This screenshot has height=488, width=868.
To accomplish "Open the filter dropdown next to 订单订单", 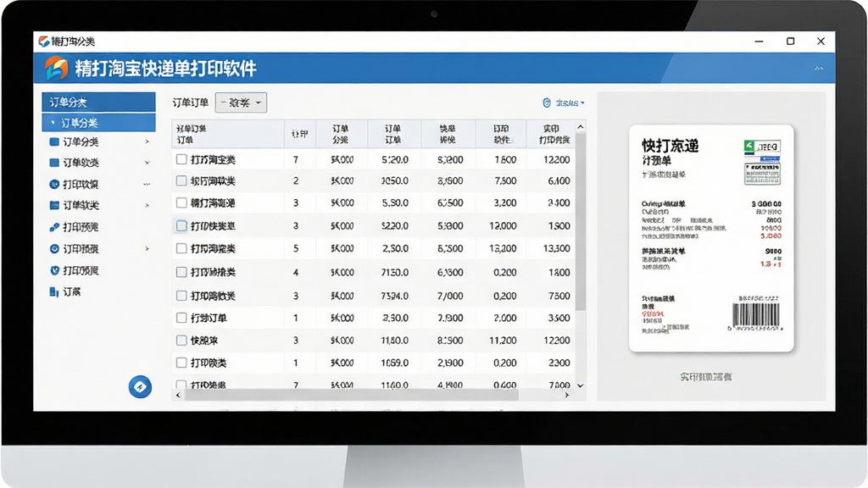I will click(x=241, y=103).
